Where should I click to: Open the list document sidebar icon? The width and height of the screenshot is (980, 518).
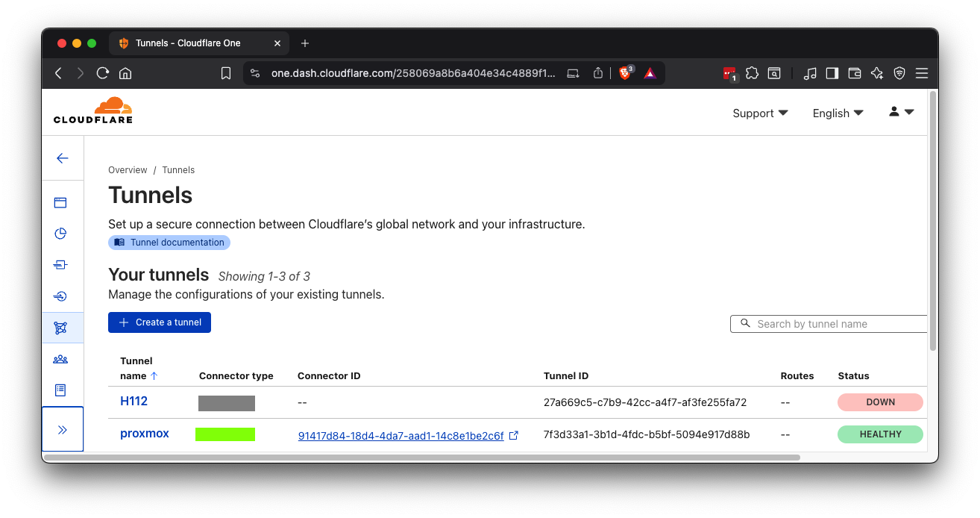tap(61, 390)
